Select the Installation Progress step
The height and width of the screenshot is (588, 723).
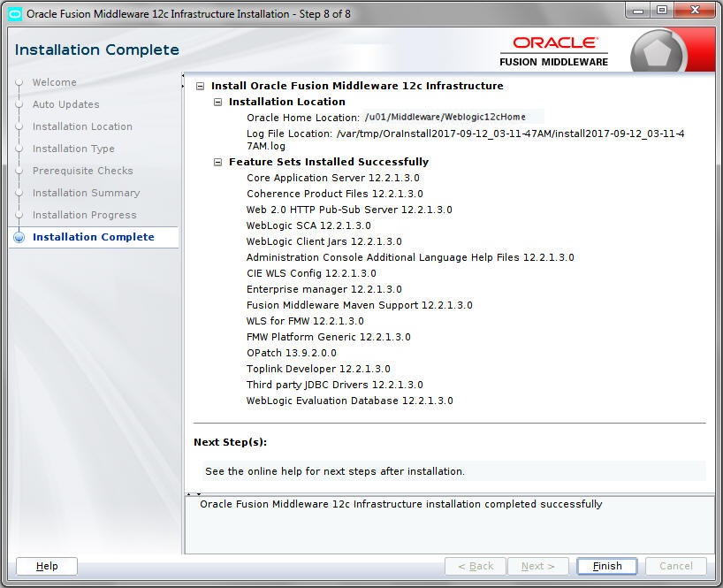coord(84,216)
